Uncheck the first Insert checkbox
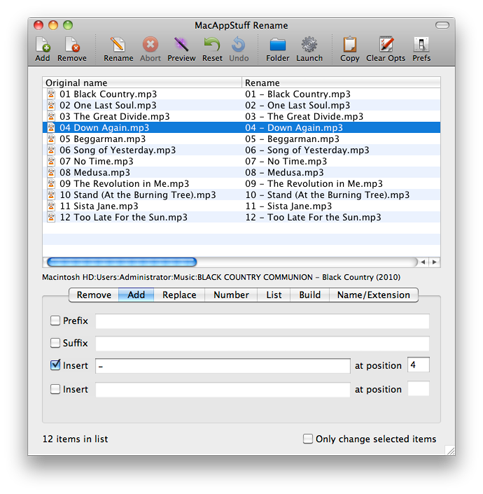 [x=55, y=365]
